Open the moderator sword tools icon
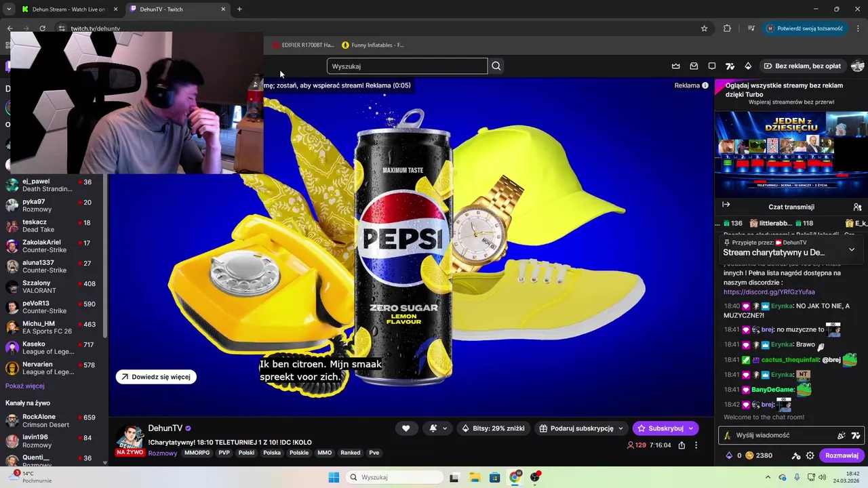Viewport: 868px width, 488px height. pos(796,455)
